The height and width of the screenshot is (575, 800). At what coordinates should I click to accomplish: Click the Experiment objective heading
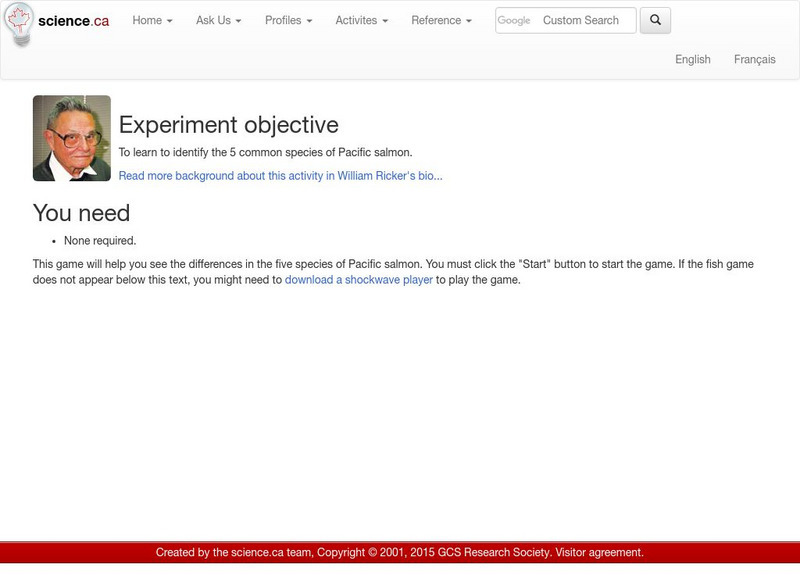(x=228, y=125)
